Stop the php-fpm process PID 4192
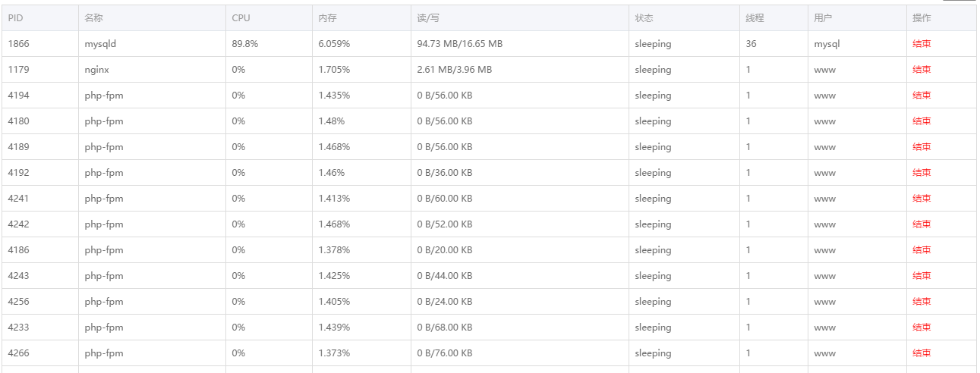The image size is (980, 373). point(922,173)
